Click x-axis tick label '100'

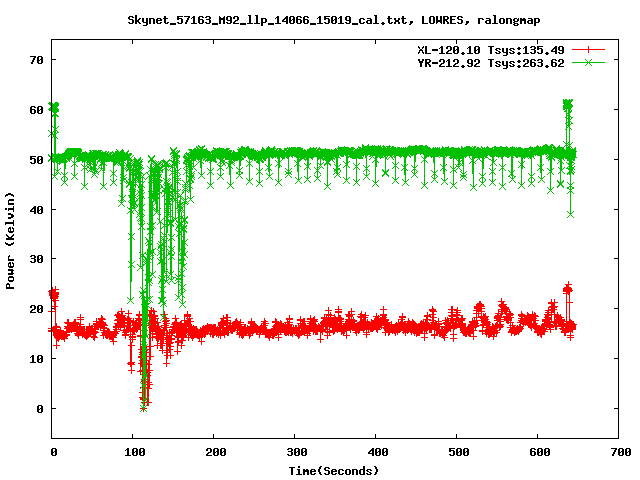pyautogui.click(x=135, y=452)
